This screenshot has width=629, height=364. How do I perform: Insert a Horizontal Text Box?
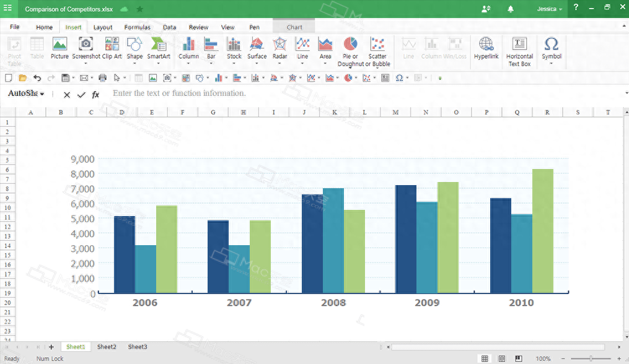(519, 51)
